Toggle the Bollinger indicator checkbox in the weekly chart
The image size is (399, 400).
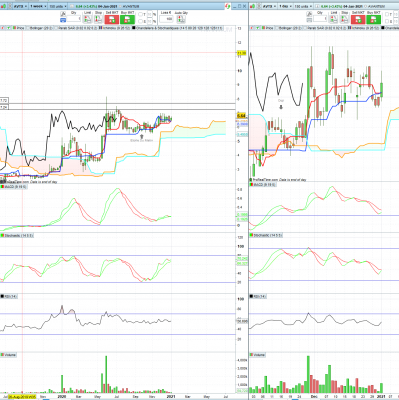[28, 28]
